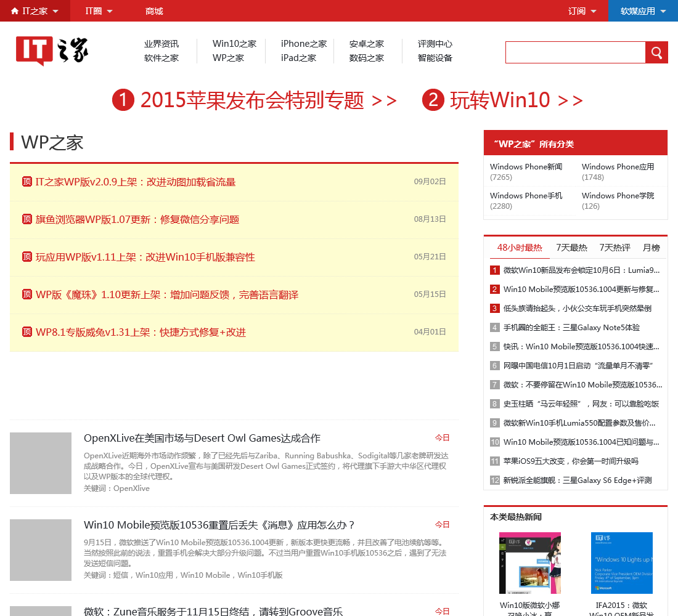Open iPhone之家 navigation link
This screenshot has height=616, width=678.
pyautogui.click(x=304, y=44)
